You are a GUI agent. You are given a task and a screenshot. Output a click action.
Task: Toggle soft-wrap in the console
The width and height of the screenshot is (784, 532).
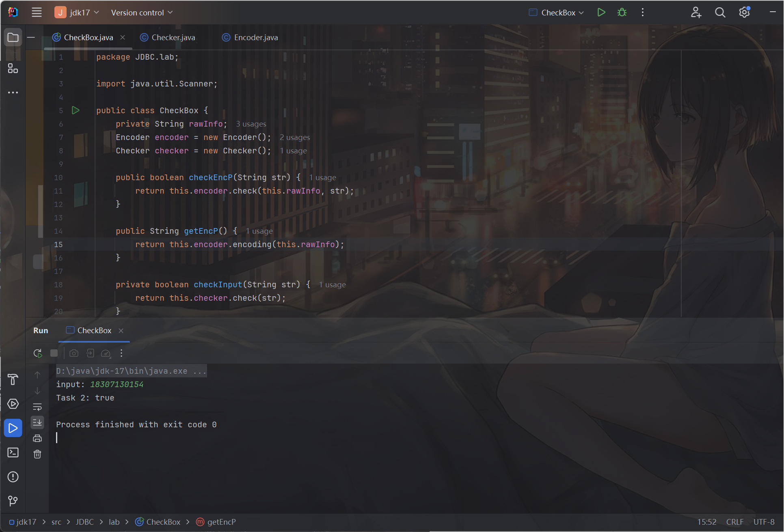(x=37, y=407)
